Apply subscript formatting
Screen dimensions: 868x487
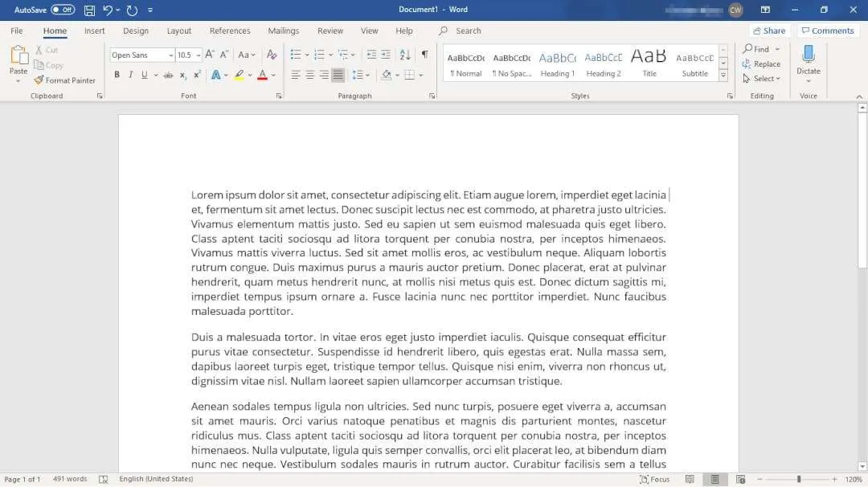(x=182, y=75)
